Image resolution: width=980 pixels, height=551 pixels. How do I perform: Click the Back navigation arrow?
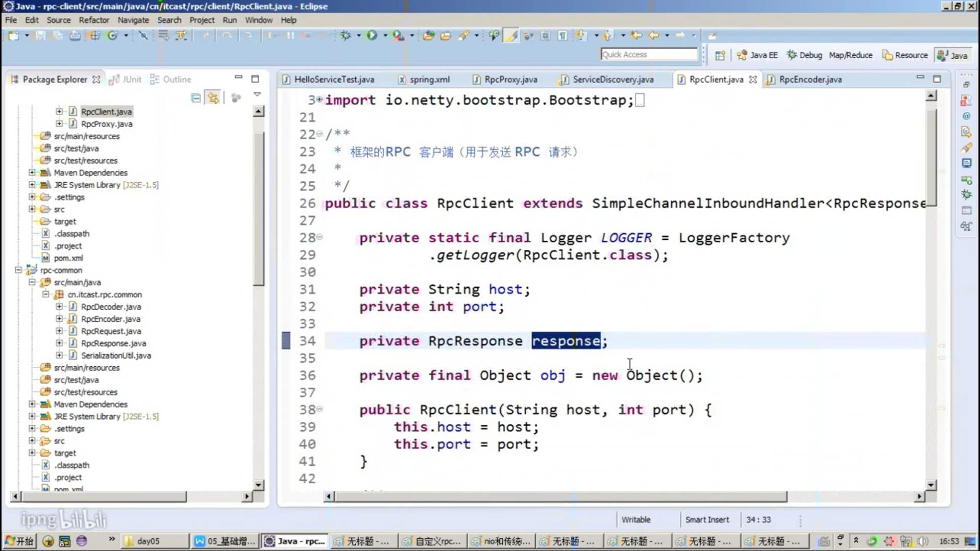pos(654,36)
